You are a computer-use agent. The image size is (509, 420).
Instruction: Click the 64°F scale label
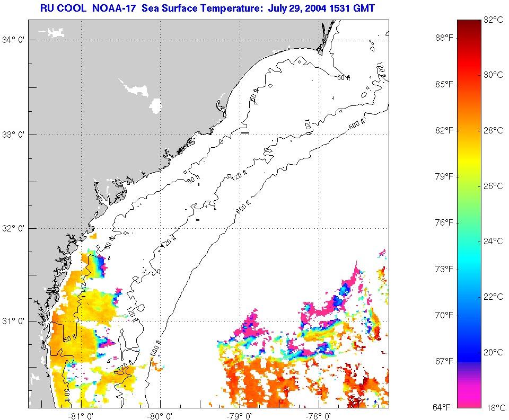(x=442, y=407)
